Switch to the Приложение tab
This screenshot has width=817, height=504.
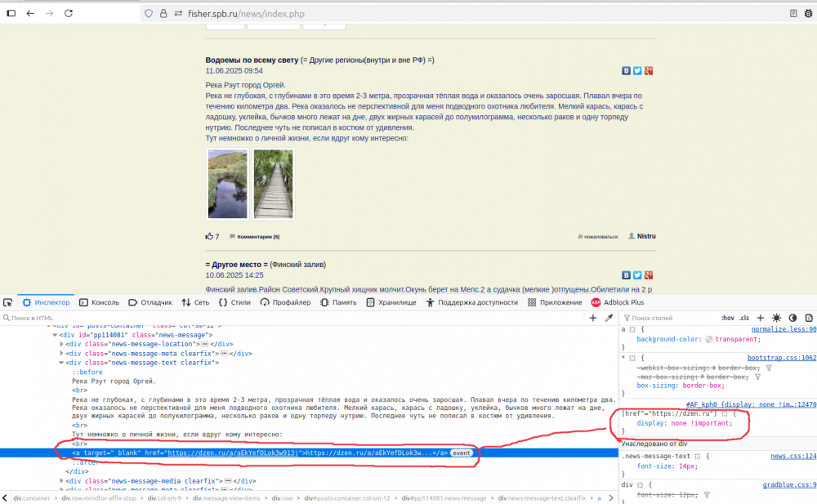555,302
